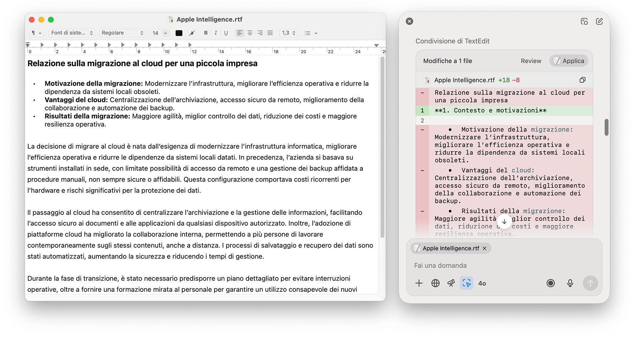
Task: Click the web search globe icon
Action: 435,283
